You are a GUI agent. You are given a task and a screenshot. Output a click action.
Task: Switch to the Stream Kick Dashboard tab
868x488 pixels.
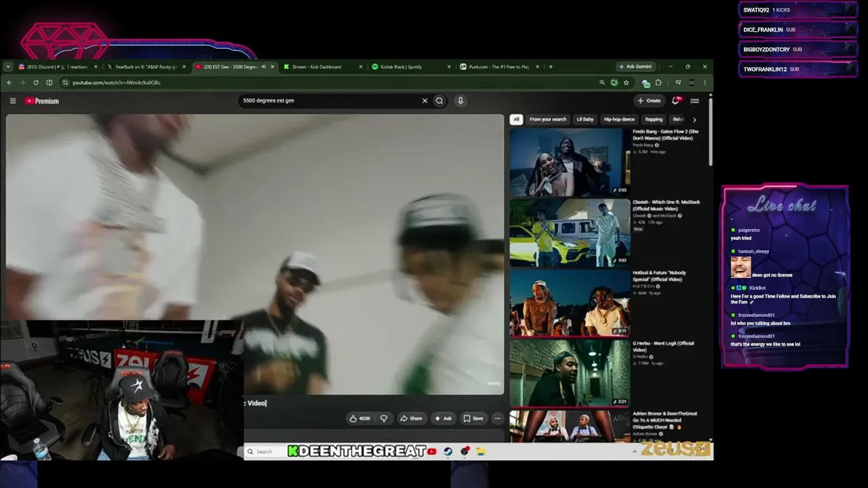pos(323,66)
